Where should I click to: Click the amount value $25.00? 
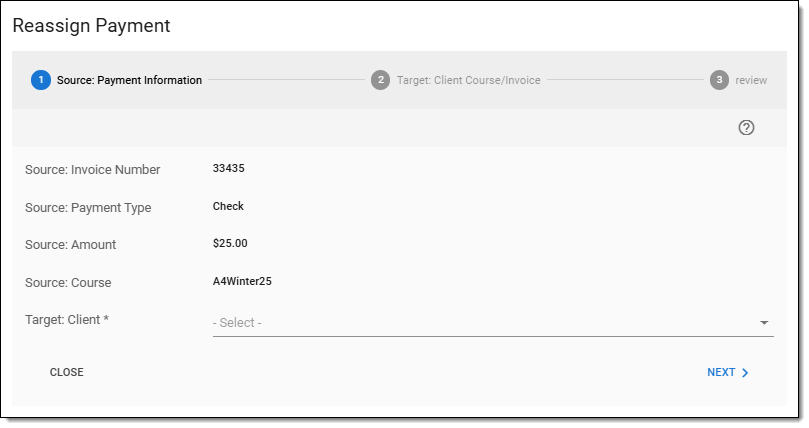point(230,243)
